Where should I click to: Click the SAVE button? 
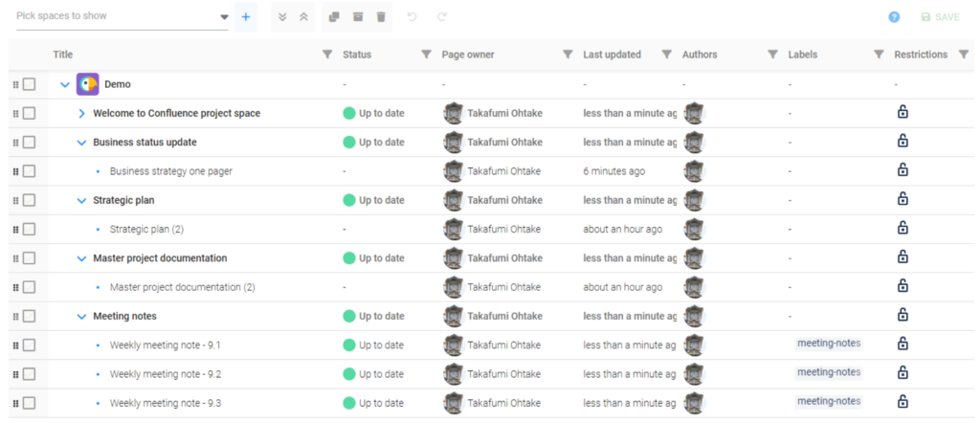(941, 17)
